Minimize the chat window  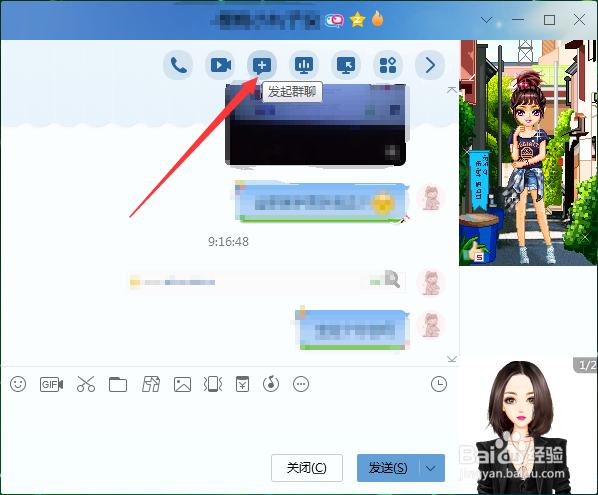tap(518, 20)
